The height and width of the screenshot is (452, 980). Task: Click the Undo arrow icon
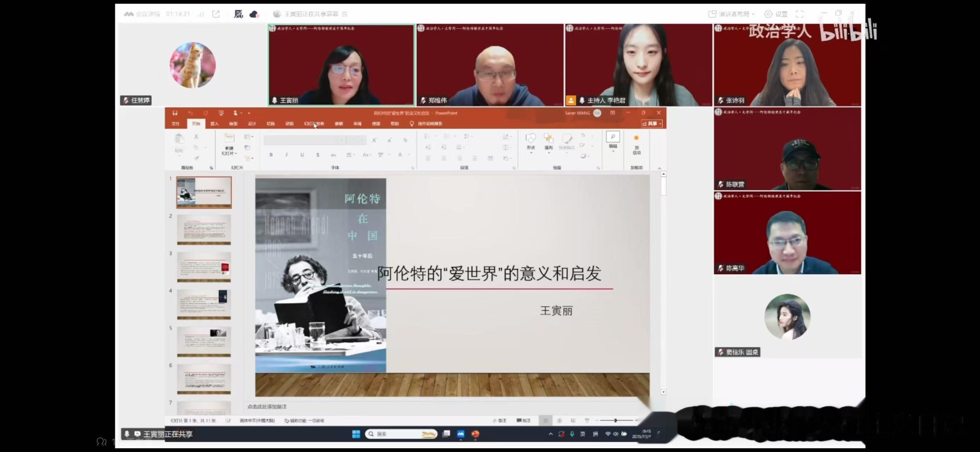190,113
